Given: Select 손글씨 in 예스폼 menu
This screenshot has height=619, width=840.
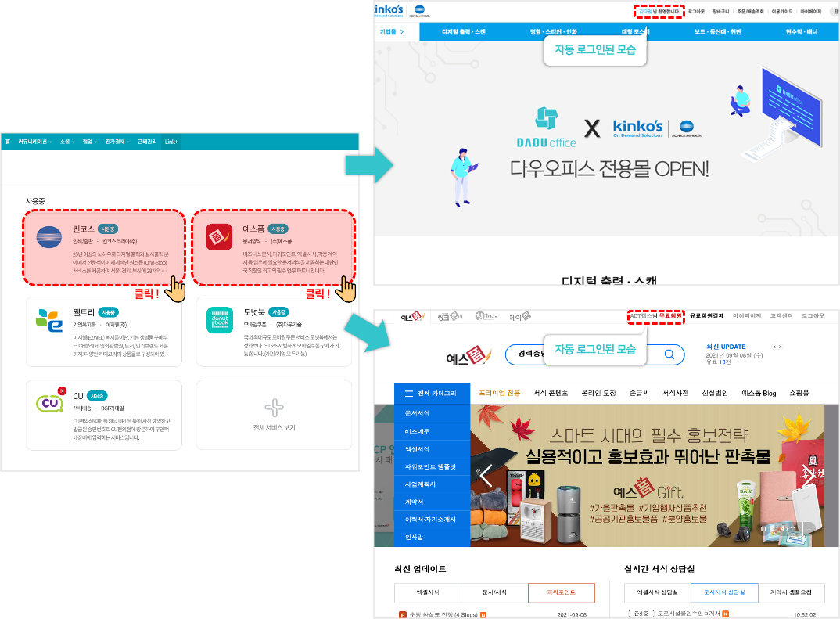Looking at the screenshot, I should click(638, 393).
